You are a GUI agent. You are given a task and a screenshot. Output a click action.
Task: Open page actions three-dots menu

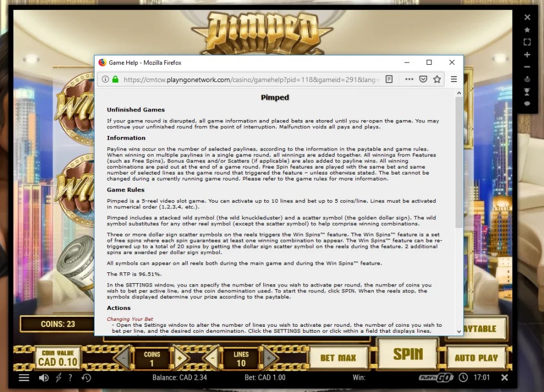409,79
